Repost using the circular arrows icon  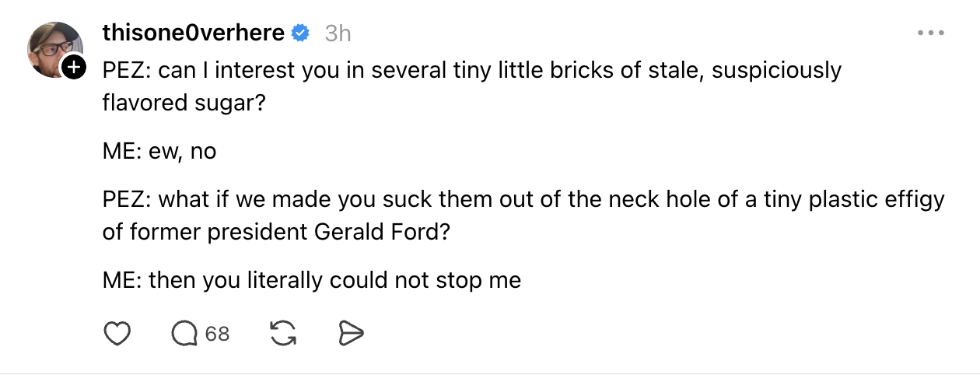[283, 334]
